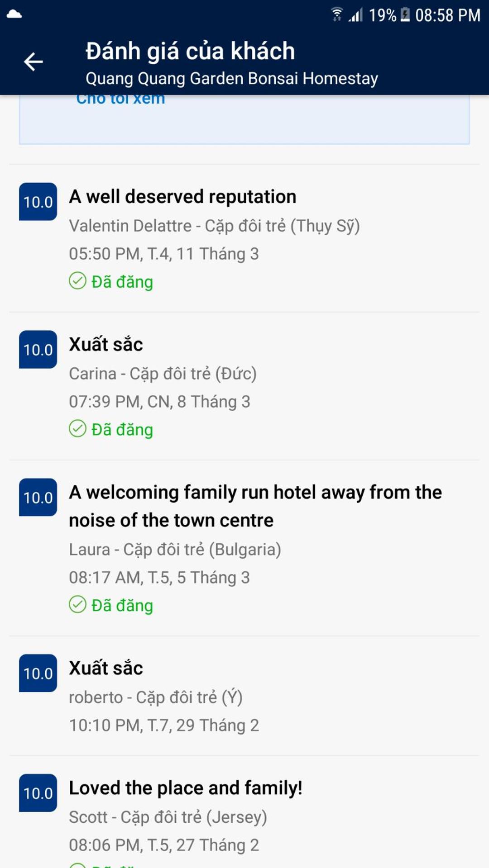This screenshot has width=489, height=868.
Task: Tap green checkmark under Valentin Delattre review
Action: point(77,281)
